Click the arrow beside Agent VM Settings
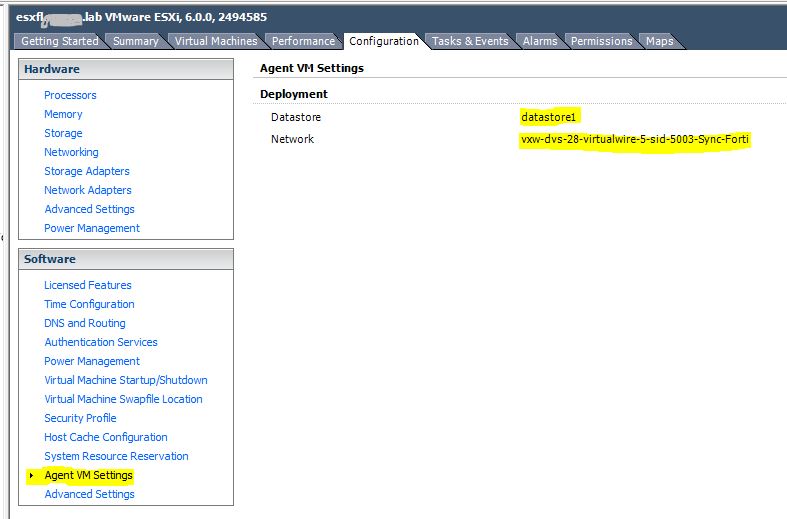 tap(31, 475)
